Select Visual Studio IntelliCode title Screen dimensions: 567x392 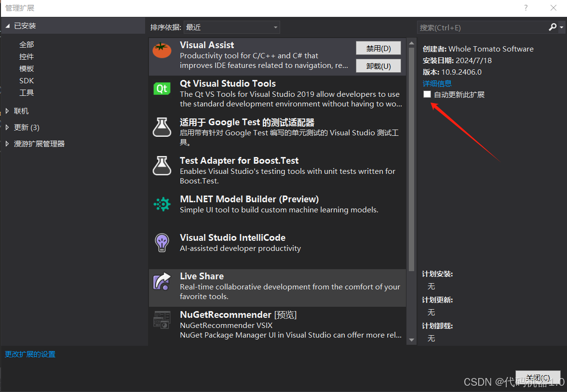(232, 237)
